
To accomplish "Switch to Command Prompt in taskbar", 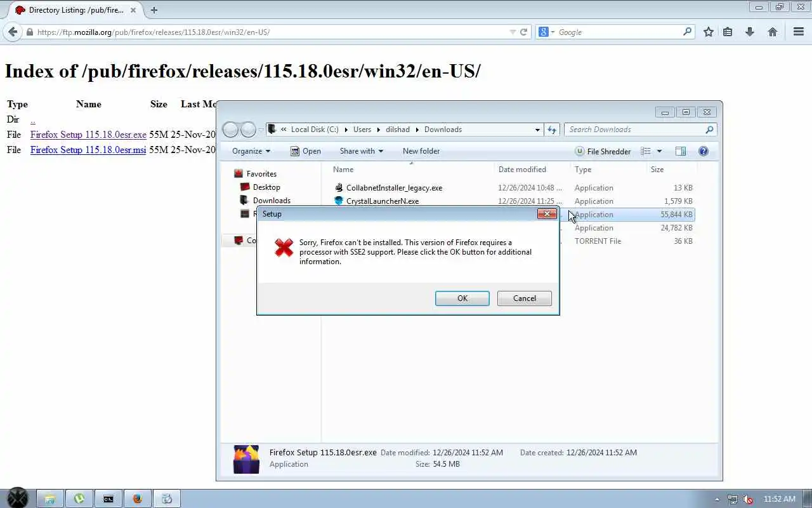I will 108,498.
